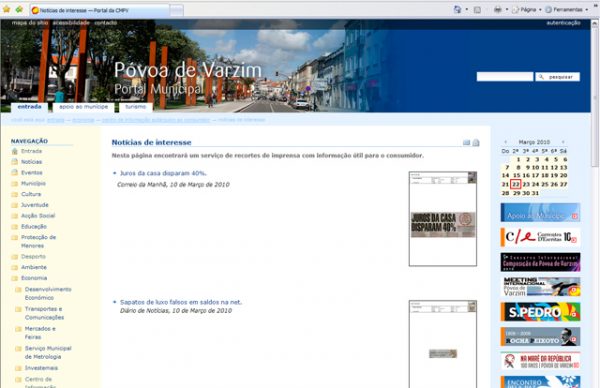
Task: Click the Print icon in browser toolbar
Action: click(497, 10)
